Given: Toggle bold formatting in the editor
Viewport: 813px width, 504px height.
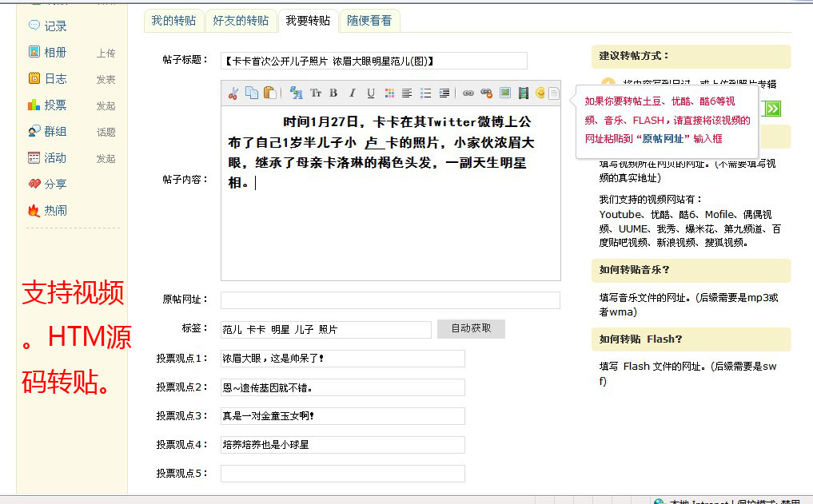Looking at the screenshot, I should (x=333, y=93).
